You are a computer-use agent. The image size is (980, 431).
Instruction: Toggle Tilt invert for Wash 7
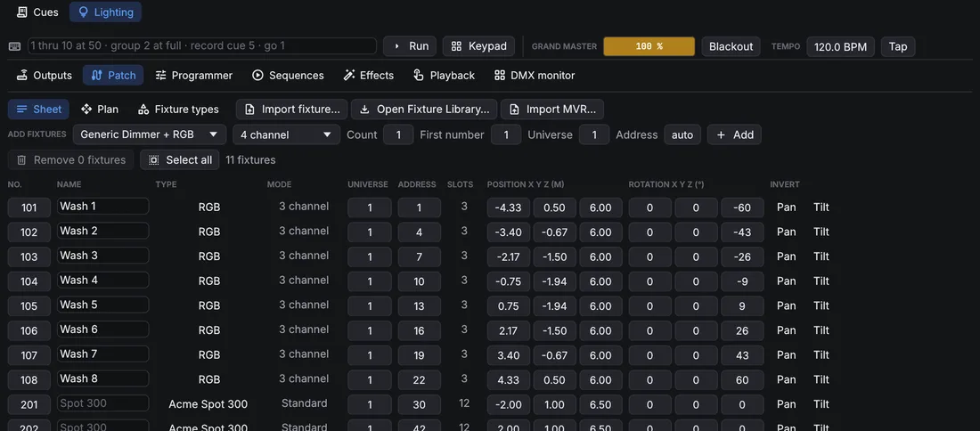pyautogui.click(x=821, y=354)
